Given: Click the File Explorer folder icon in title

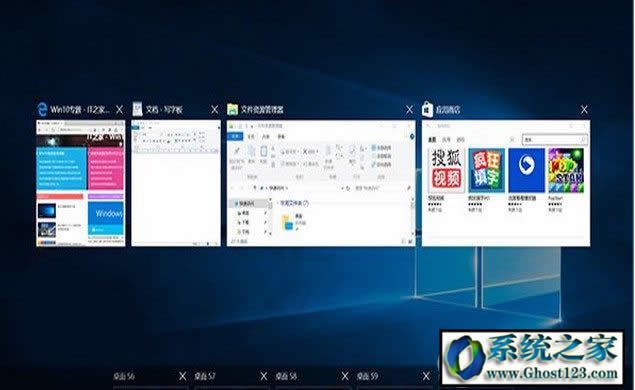Looking at the screenshot, I should click(232, 109).
